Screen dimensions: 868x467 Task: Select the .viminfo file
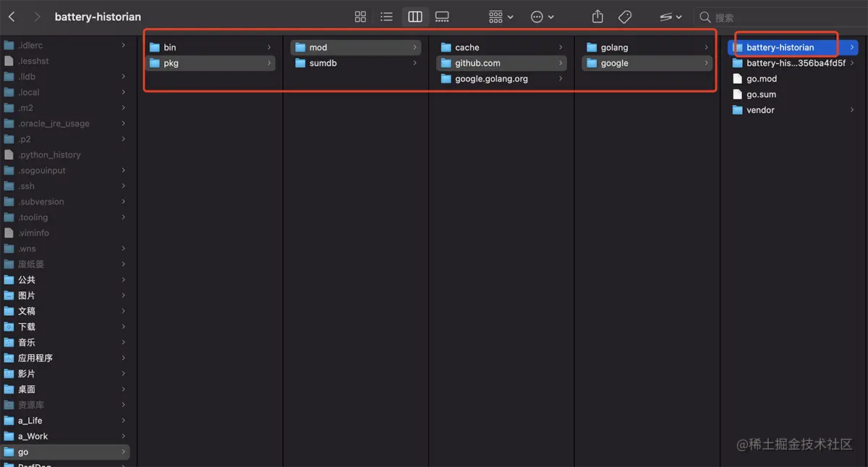pos(65,233)
